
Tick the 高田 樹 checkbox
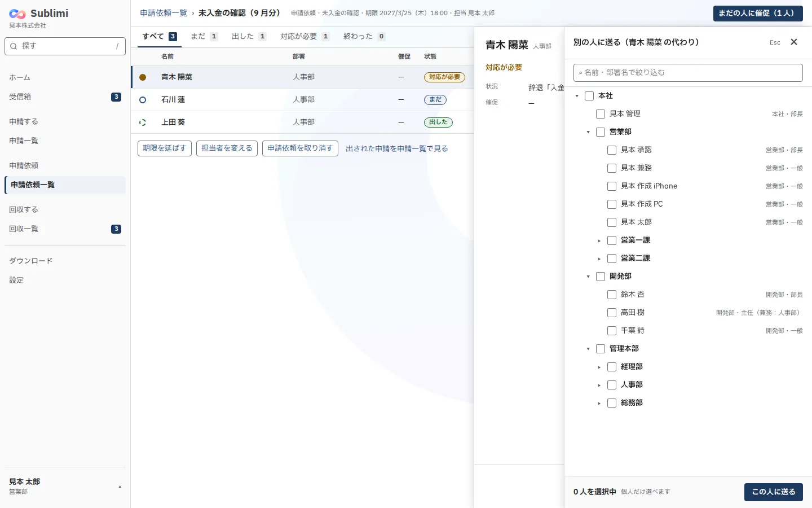[x=612, y=313]
